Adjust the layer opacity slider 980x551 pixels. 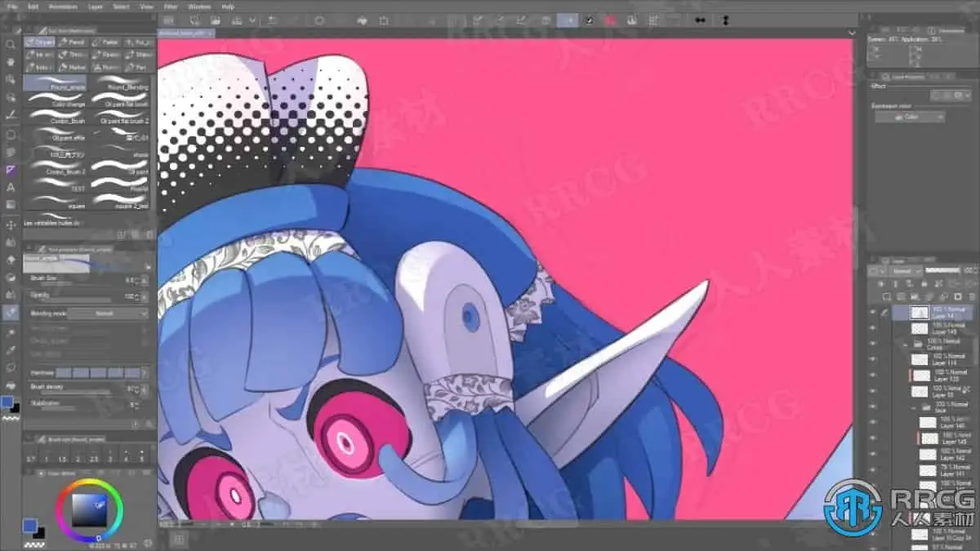(x=944, y=270)
